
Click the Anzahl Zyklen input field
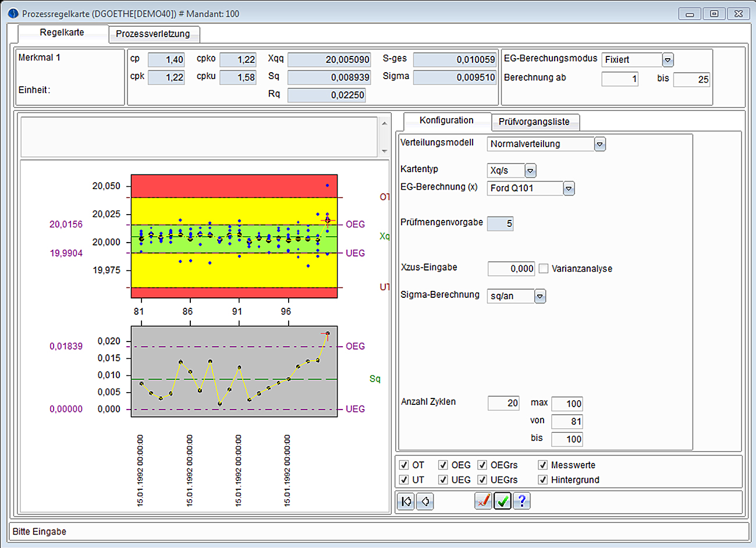503,403
